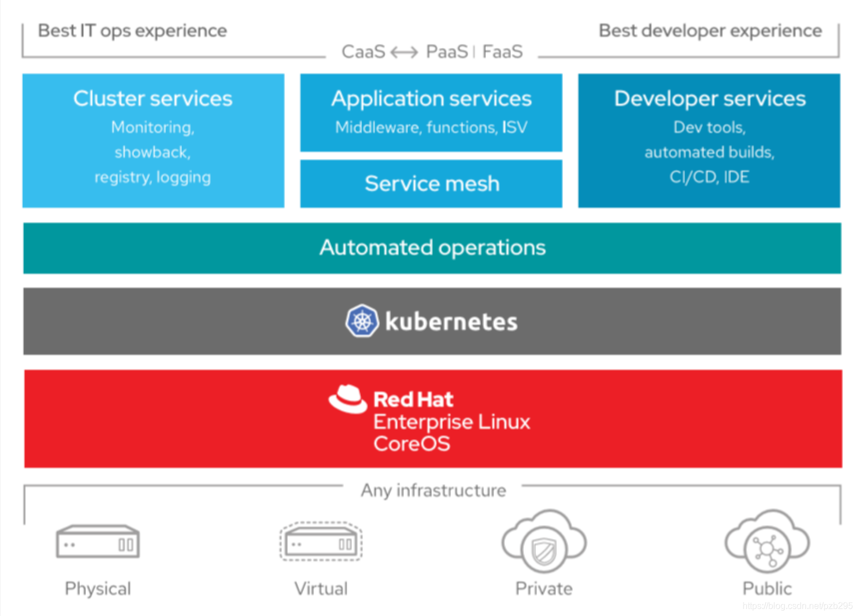Toggle the Cluster services panel
This screenshot has height=616, width=858.
(152, 139)
